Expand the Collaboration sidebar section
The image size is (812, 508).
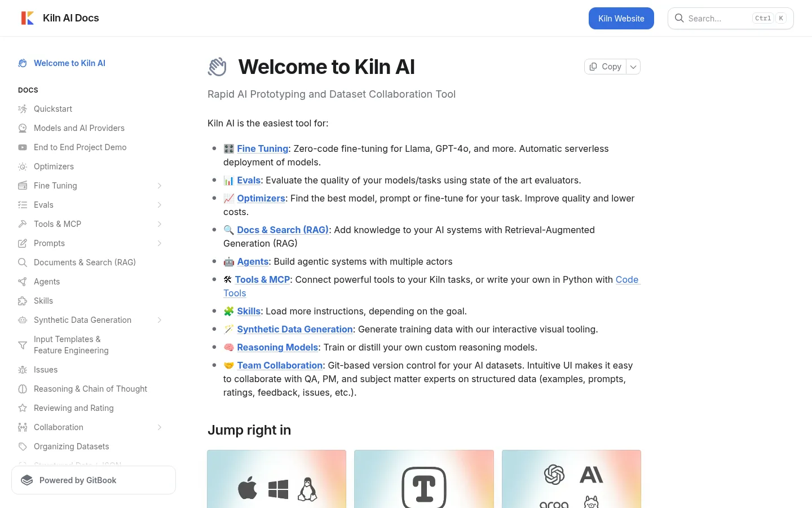coord(160,427)
